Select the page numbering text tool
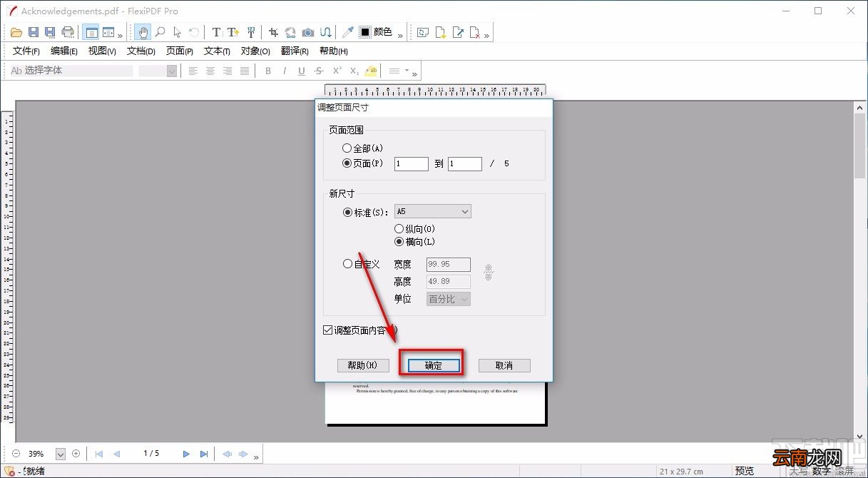The height and width of the screenshot is (478, 868). [251, 32]
